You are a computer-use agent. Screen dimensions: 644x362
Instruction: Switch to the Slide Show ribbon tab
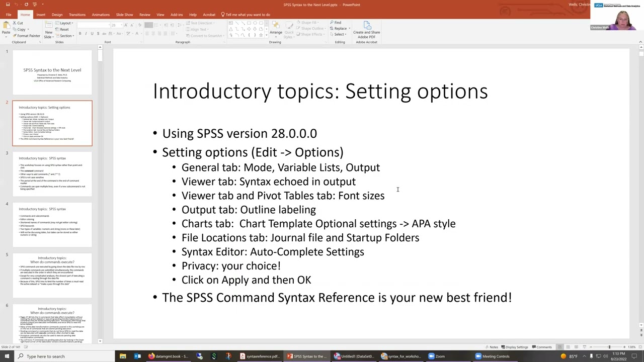point(124,15)
